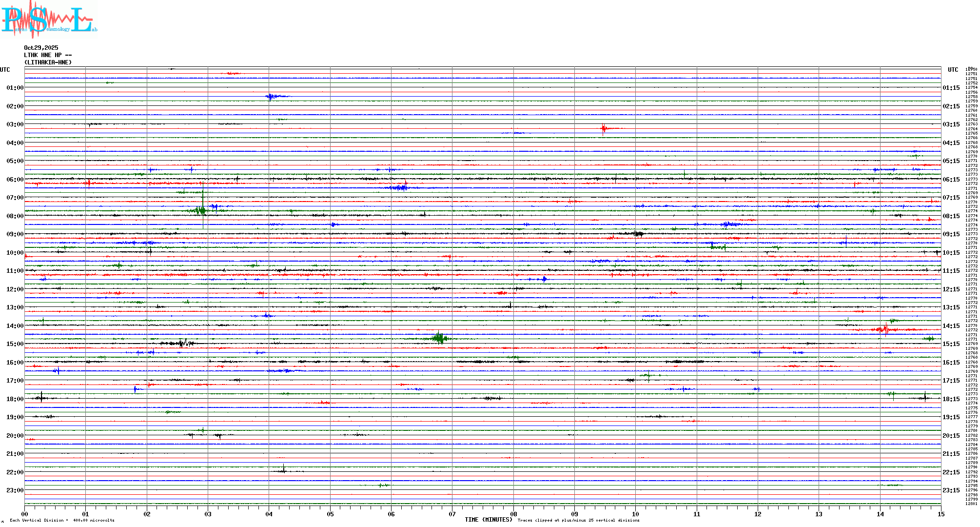
Task: Click the minute 07 tick label at bottom
Action: tap(452, 514)
